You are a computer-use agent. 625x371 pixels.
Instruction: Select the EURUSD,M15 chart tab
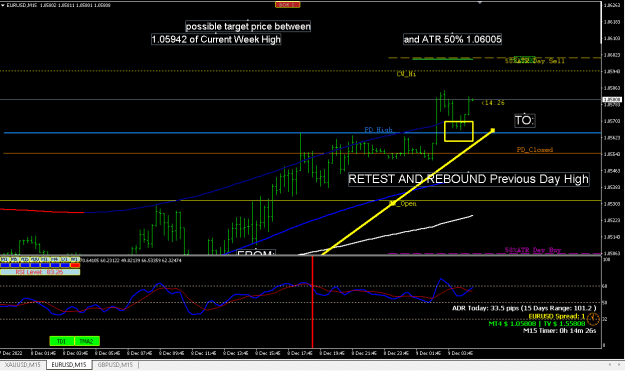[x=69, y=365]
